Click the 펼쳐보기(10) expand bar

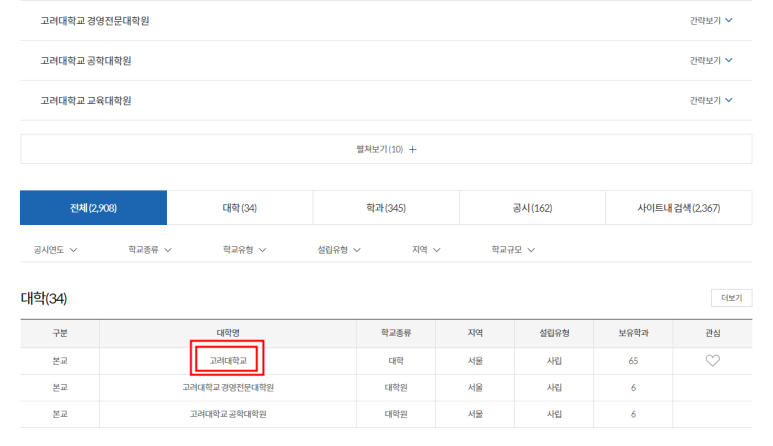click(386, 149)
